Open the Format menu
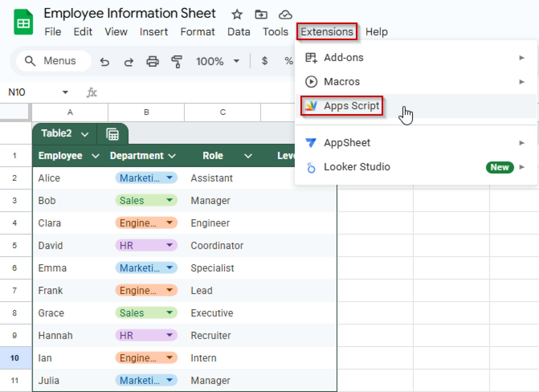Image resolution: width=539 pixels, height=392 pixels. [x=198, y=32]
